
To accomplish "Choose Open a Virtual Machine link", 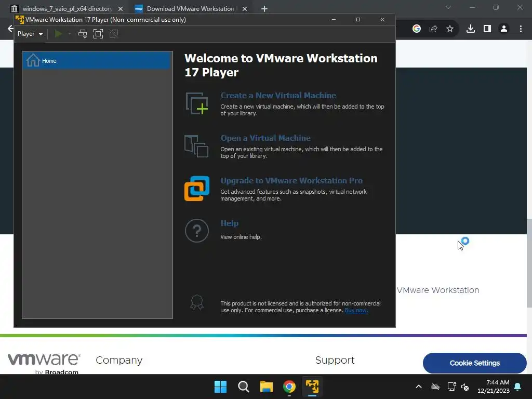I will tap(265, 138).
